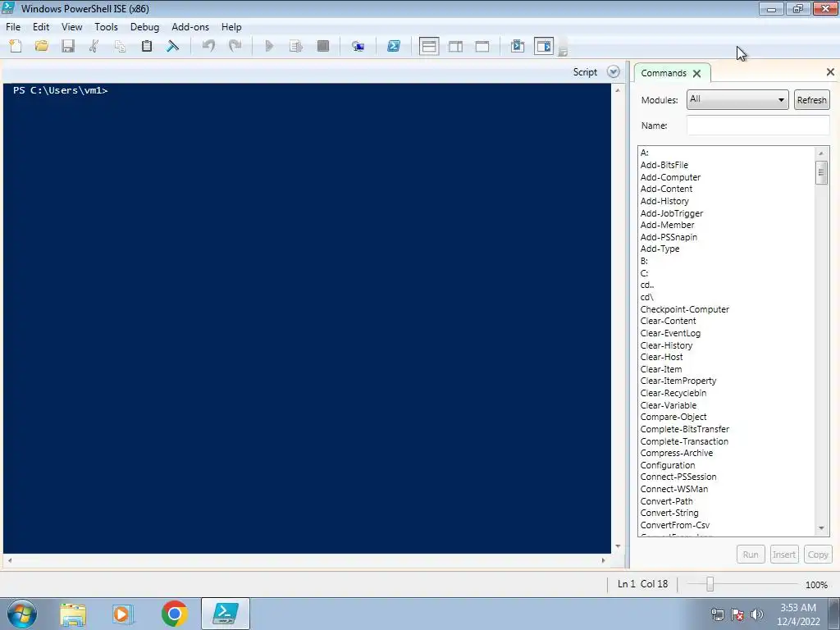The image size is (840, 630).
Task: Open the Edit menu
Action: point(41,27)
